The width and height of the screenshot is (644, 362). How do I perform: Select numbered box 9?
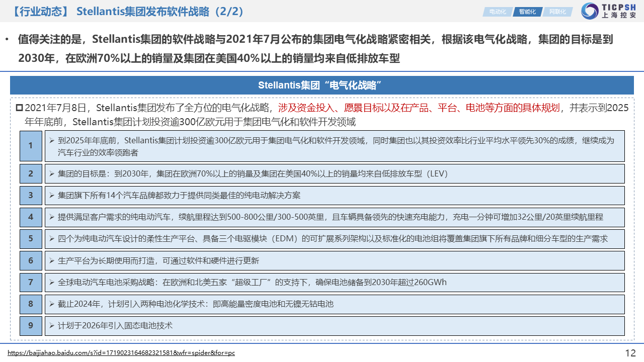click(x=31, y=326)
